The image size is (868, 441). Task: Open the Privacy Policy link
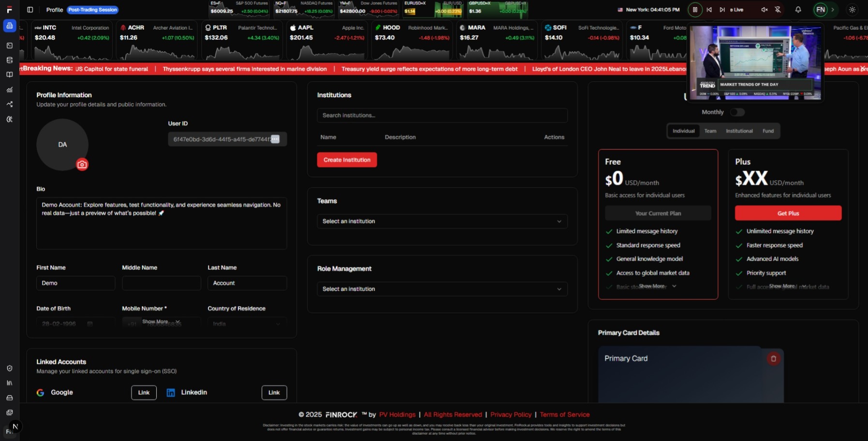[x=511, y=415]
